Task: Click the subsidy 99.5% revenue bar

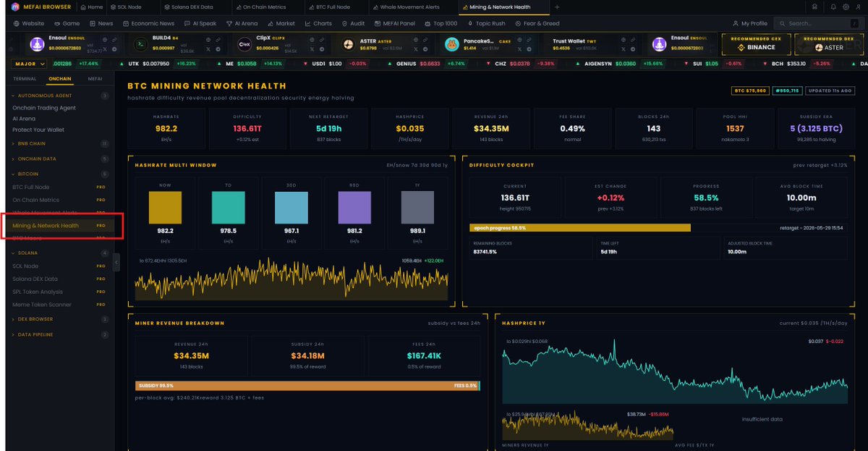Action: point(307,385)
